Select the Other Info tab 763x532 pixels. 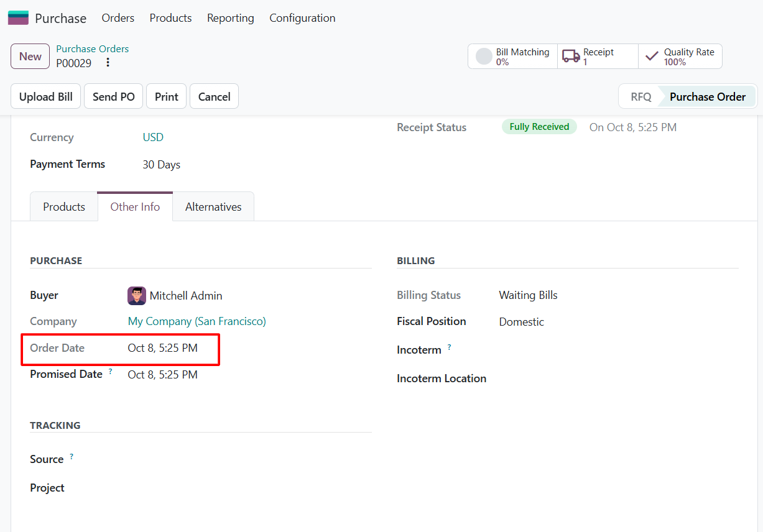(135, 207)
